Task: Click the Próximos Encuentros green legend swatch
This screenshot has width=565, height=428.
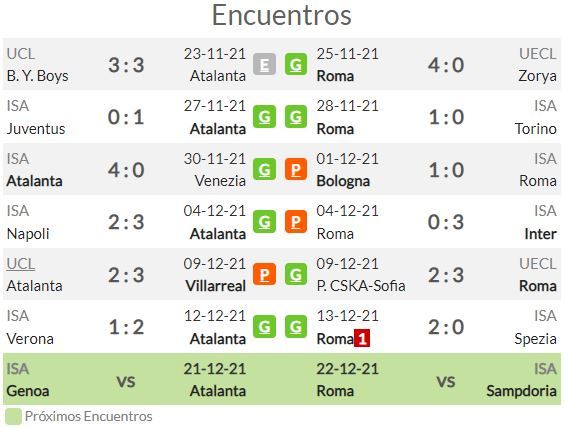Action: coord(13,416)
